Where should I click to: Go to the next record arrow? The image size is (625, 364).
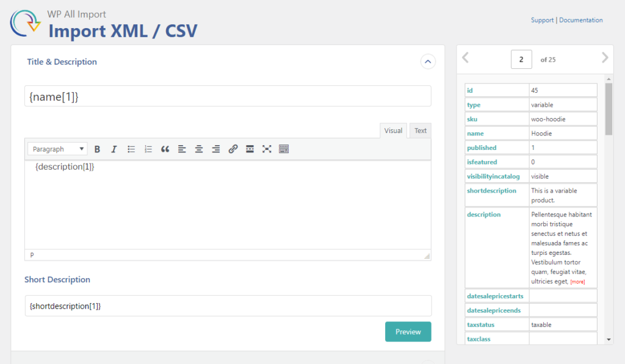(605, 58)
